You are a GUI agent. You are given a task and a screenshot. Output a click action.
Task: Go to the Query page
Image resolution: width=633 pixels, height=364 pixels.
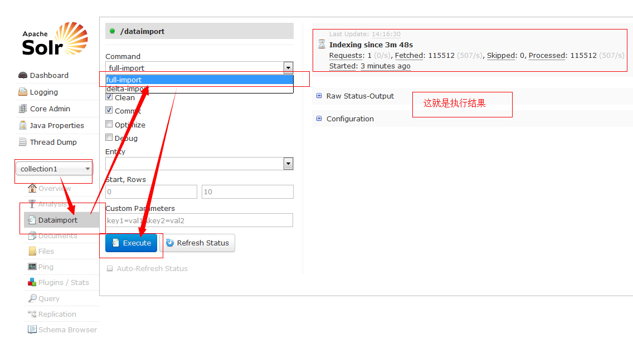click(x=49, y=298)
